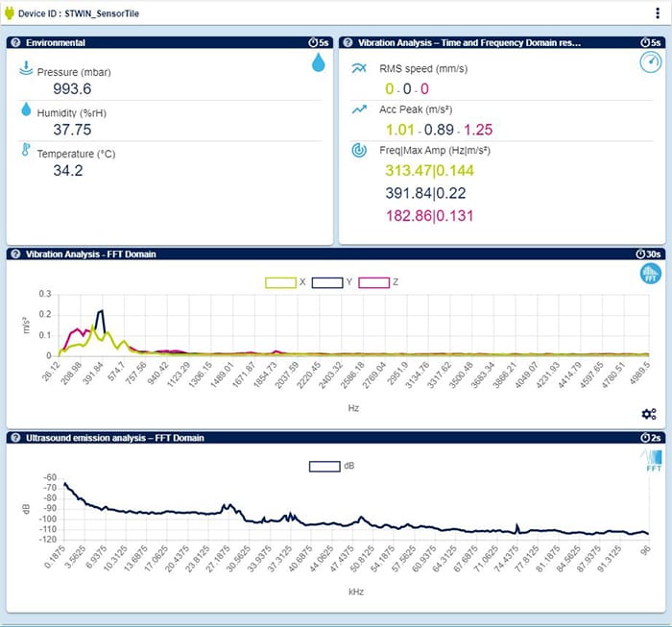Click the Humidity droplet icon

pos(26,109)
